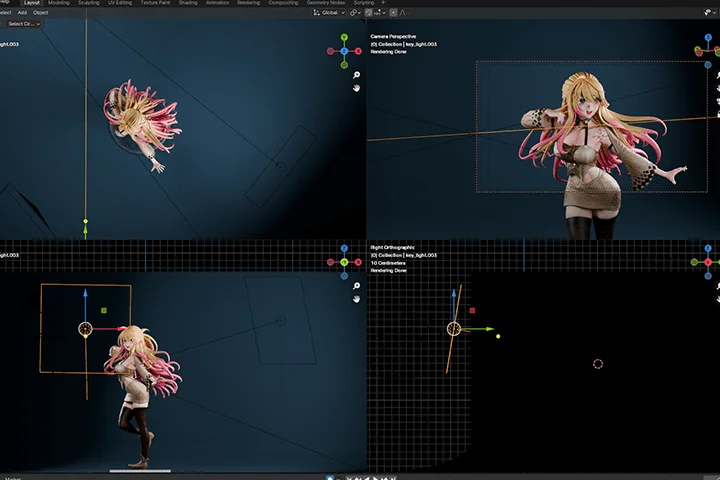Viewport: 720px width, 480px height.
Task: Click move gizmo center circle in bottom-left viewport
Action: pos(85,329)
